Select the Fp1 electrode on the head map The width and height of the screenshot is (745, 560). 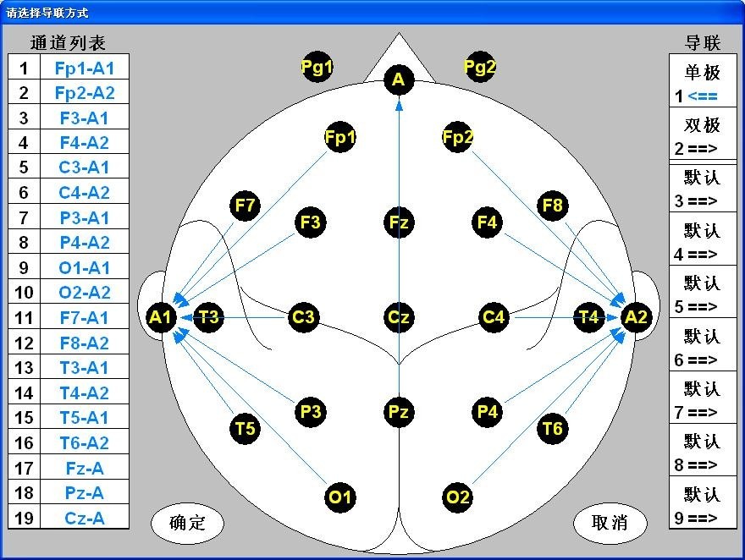point(339,135)
